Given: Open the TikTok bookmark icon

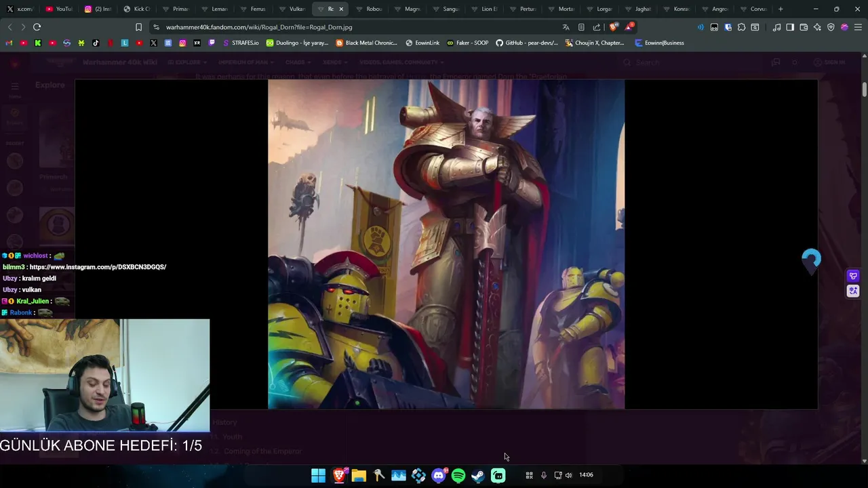Looking at the screenshot, I should (x=96, y=43).
